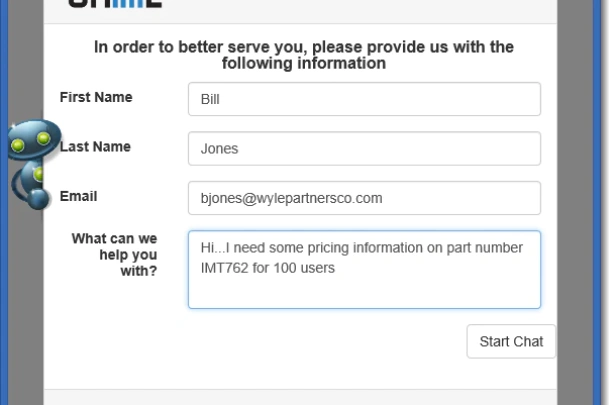Click inside the help message text area
Screen dimensions: 616x405
[364, 269]
